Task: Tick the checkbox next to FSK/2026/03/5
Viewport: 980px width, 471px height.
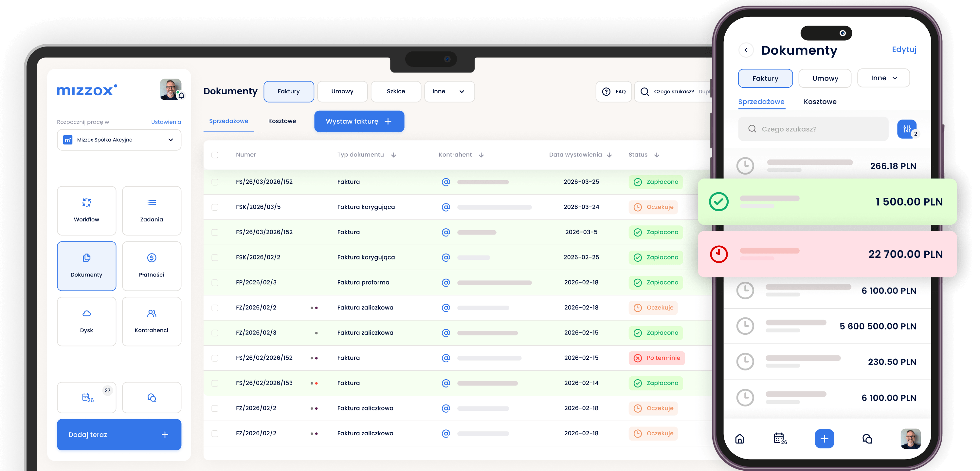Action: 215,207
